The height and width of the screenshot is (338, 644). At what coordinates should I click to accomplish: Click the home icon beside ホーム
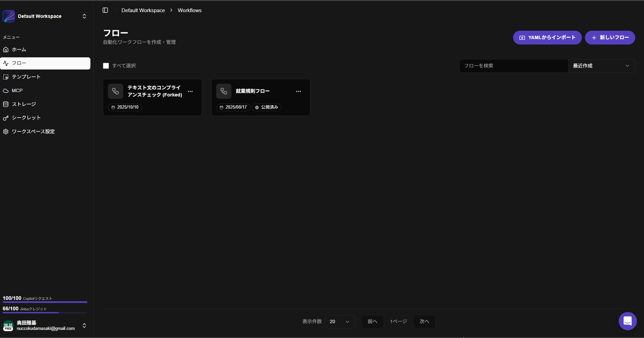(x=6, y=50)
